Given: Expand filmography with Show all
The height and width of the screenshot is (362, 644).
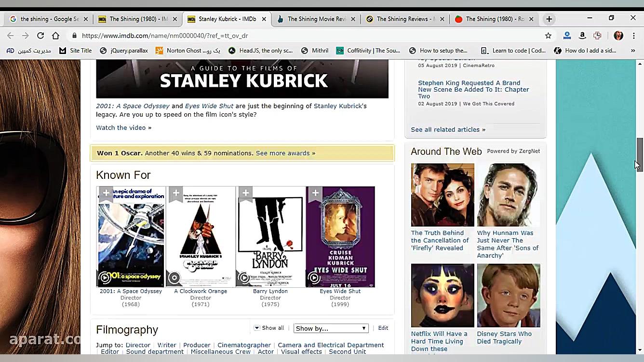Looking at the screenshot, I should tap(269, 328).
